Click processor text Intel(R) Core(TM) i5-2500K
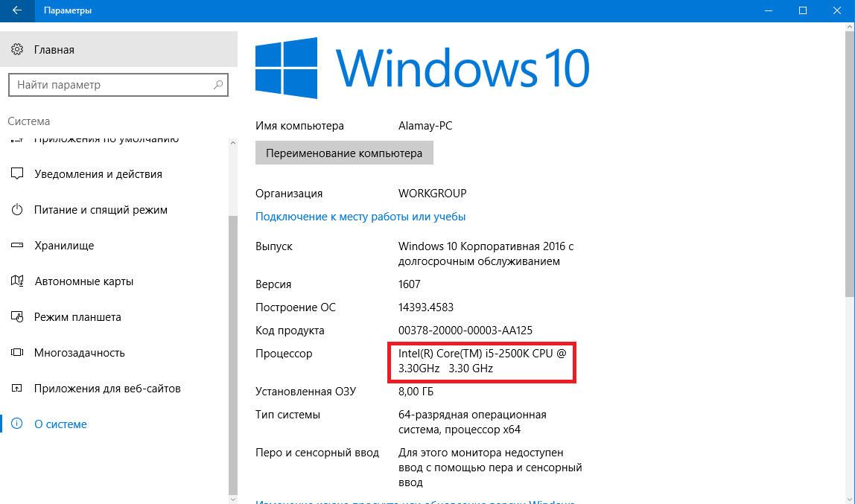This screenshot has width=855, height=504. click(x=482, y=361)
